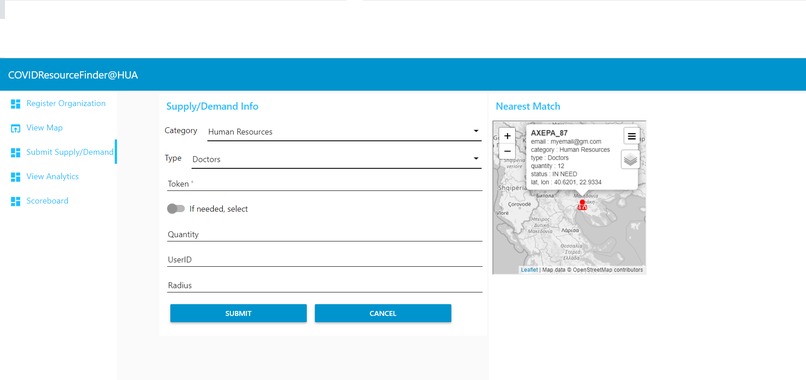
Task: Click the 'category : Human Resources' popup line
Action: (x=571, y=150)
